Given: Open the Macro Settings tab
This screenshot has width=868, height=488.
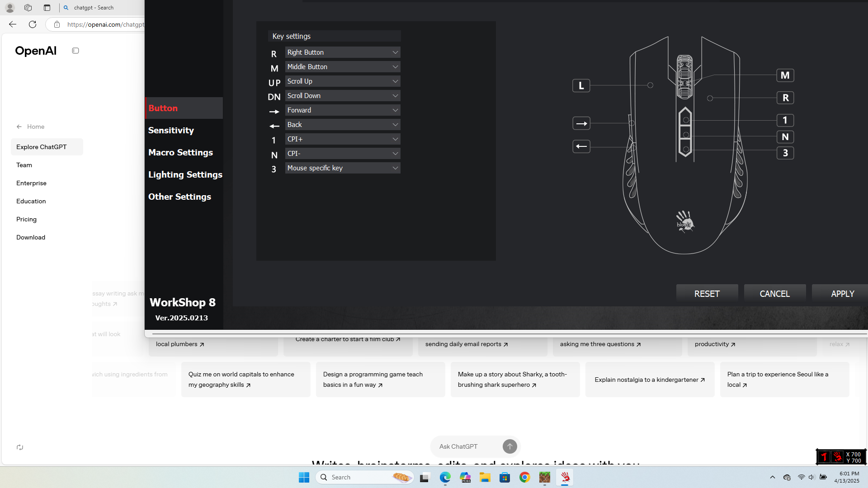Looking at the screenshot, I should pos(180,152).
